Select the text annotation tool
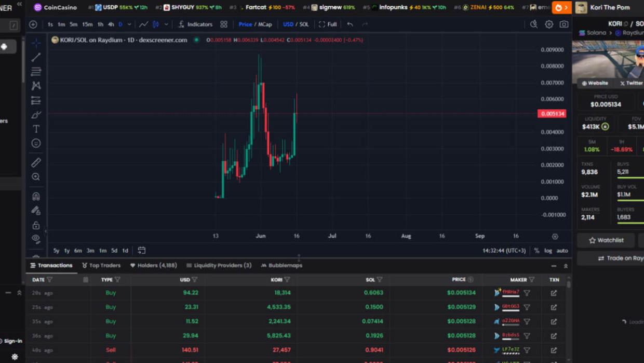This screenshot has width=644, height=363. pyautogui.click(x=36, y=129)
